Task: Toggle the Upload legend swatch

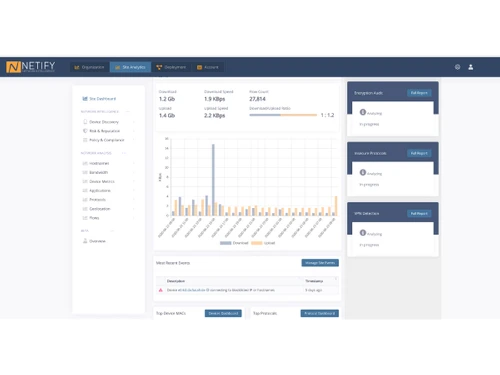Action: point(257,243)
